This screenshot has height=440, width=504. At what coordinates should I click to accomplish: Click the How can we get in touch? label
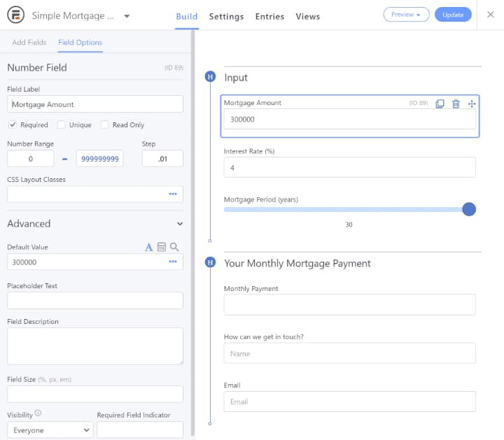(264, 336)
